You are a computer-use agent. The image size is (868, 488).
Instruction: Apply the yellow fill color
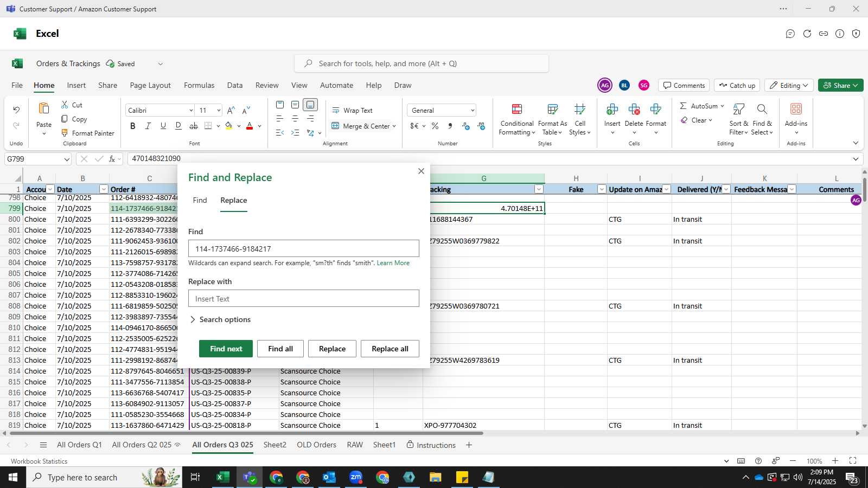click(228, 126)
